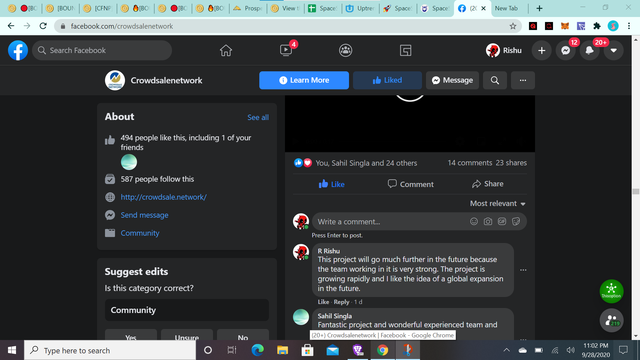The height and width of the screenshot is (360, 640).
Task: Click the Windows taskbar search box
Action: click(110, 350)
